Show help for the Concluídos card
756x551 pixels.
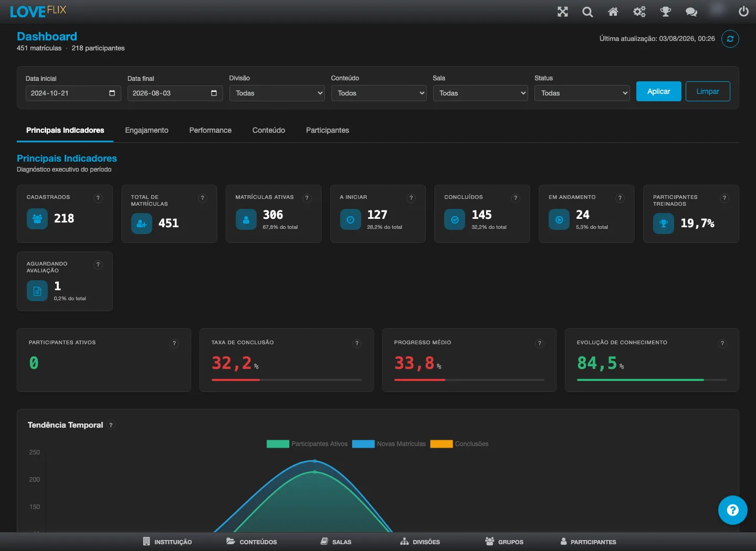click(x=516, y=198)
